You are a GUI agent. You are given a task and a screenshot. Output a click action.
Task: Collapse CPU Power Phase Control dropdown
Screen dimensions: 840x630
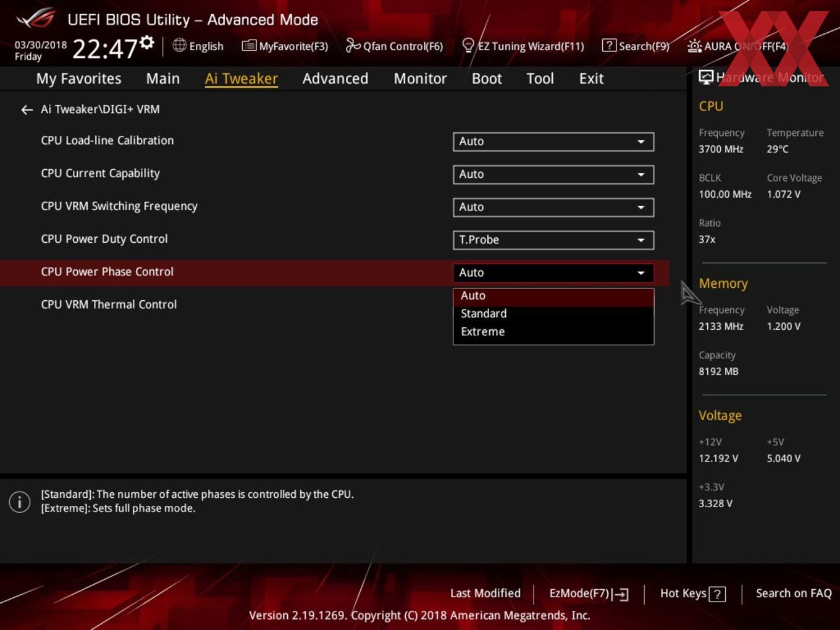(553, 272)
